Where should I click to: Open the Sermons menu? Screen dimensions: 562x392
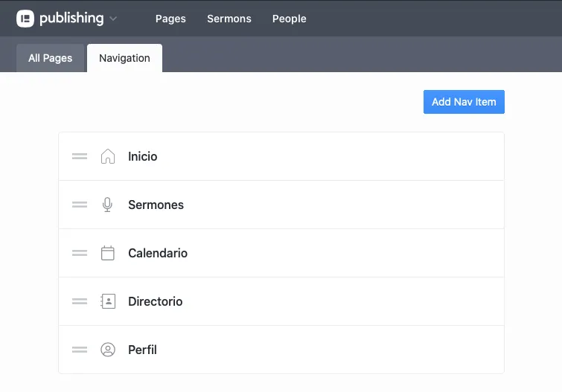pos(229,19)
